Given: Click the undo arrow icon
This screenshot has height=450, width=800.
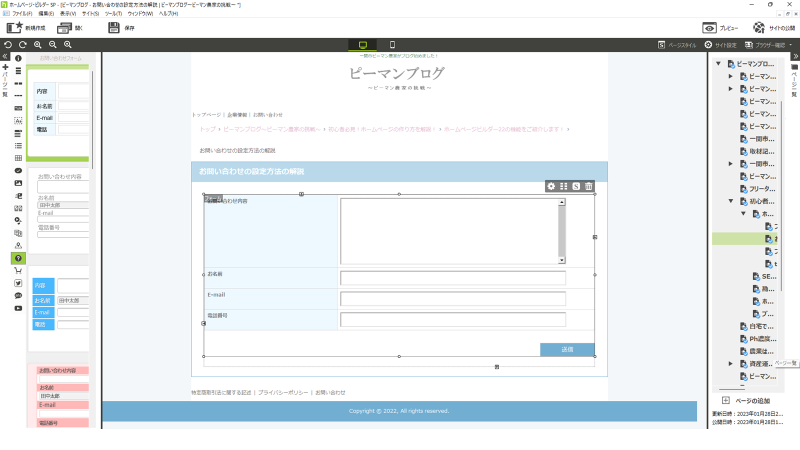Looking at the screenshot, I should [x=8, y=45].
